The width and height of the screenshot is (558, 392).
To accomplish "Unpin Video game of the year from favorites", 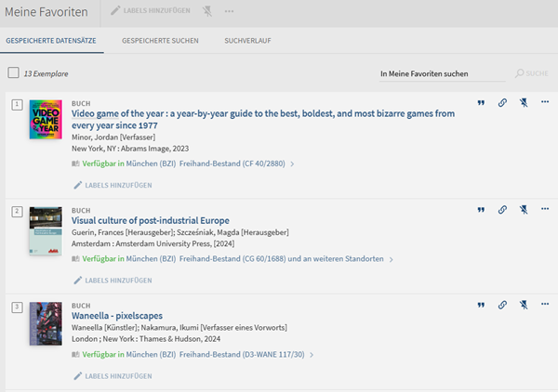I will 524,103.
